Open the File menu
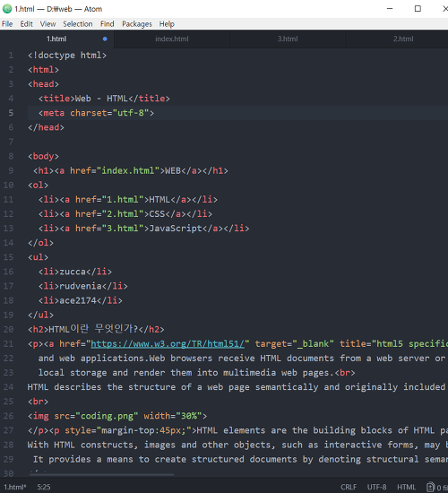The width and height of the screenshot is (448, 493). [x=7, y=24]
